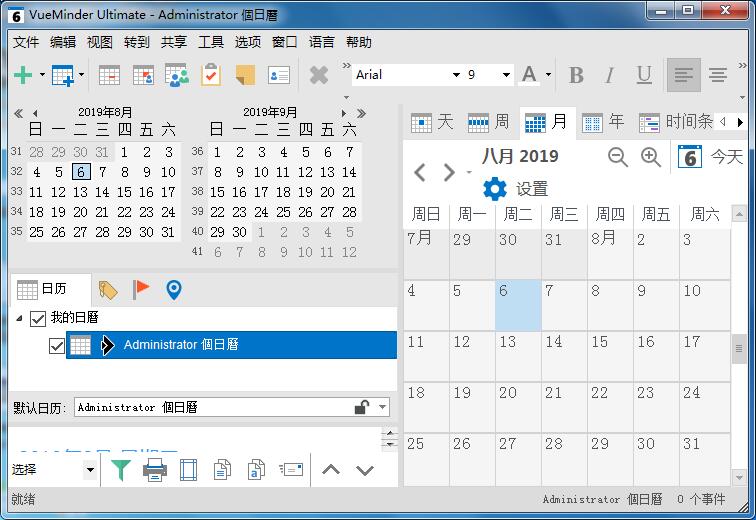The image size is (756, 520).
Task: Collapse the 我的日曆 tree group
Action: [x=19, y=318]
